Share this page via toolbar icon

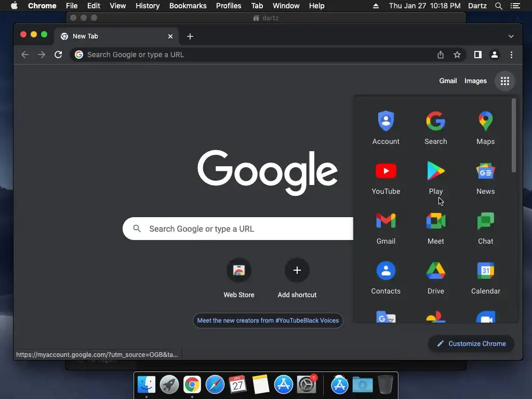coord(441,55)
